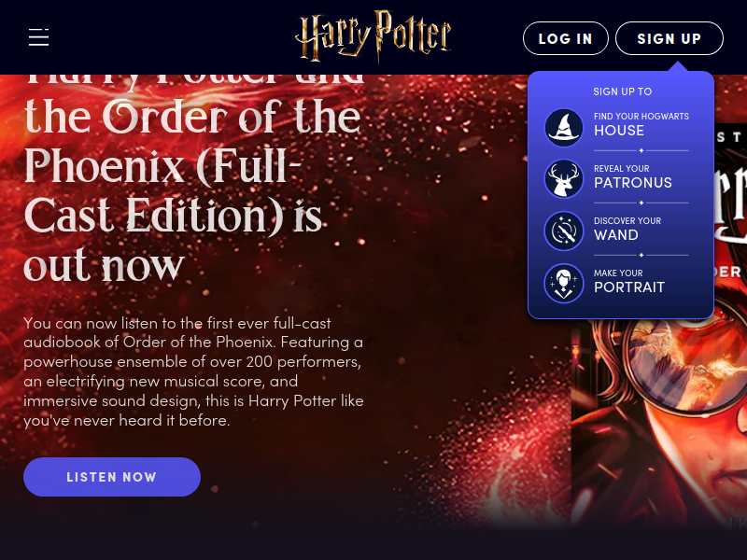Click the HOUSE label in popup
The width and height of the screenshot is (747, 560).
tap(619, 131)
